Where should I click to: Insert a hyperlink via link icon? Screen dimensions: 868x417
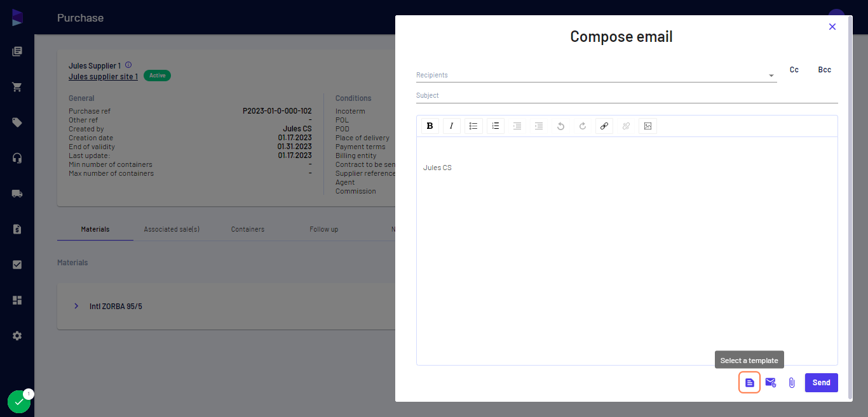[604, 126]
